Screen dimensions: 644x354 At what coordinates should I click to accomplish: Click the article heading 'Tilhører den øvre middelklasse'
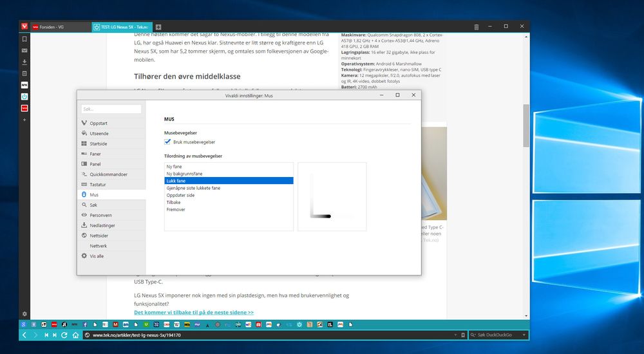click(187, 77)
